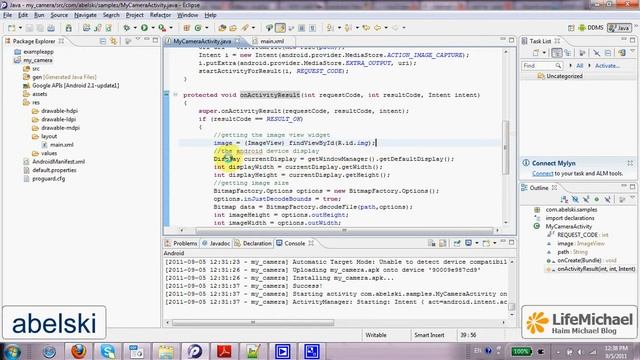
Task: Open the Debug configurations dropdown arrow
Action: click(135, 28)
